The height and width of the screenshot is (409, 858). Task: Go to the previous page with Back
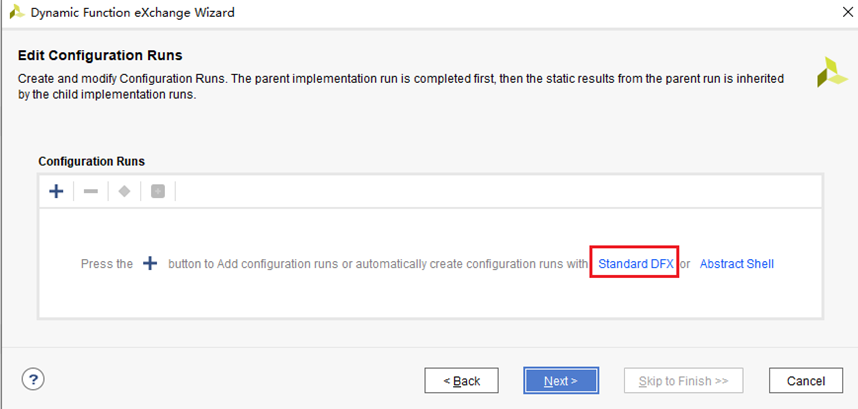tap(461, 381)
